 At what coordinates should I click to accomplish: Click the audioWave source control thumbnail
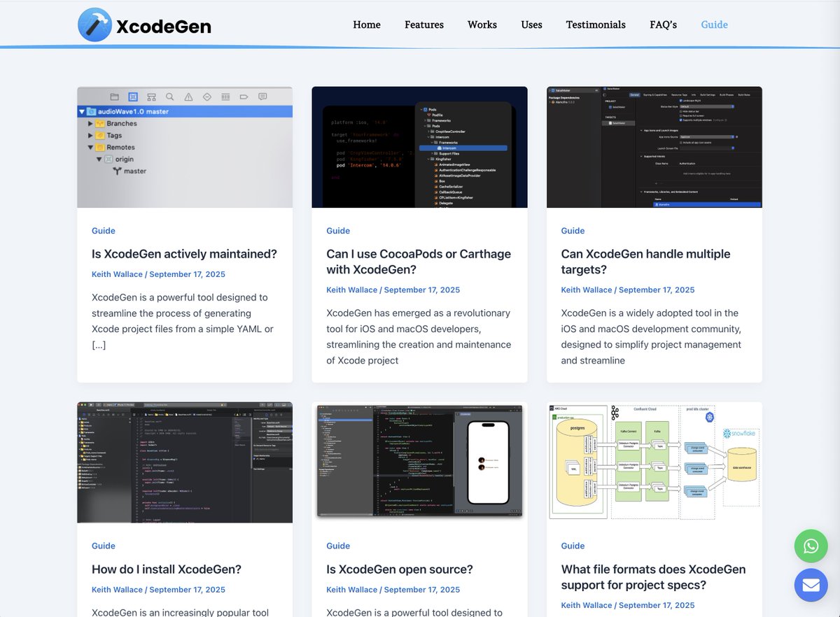click(x=185, y=147)
